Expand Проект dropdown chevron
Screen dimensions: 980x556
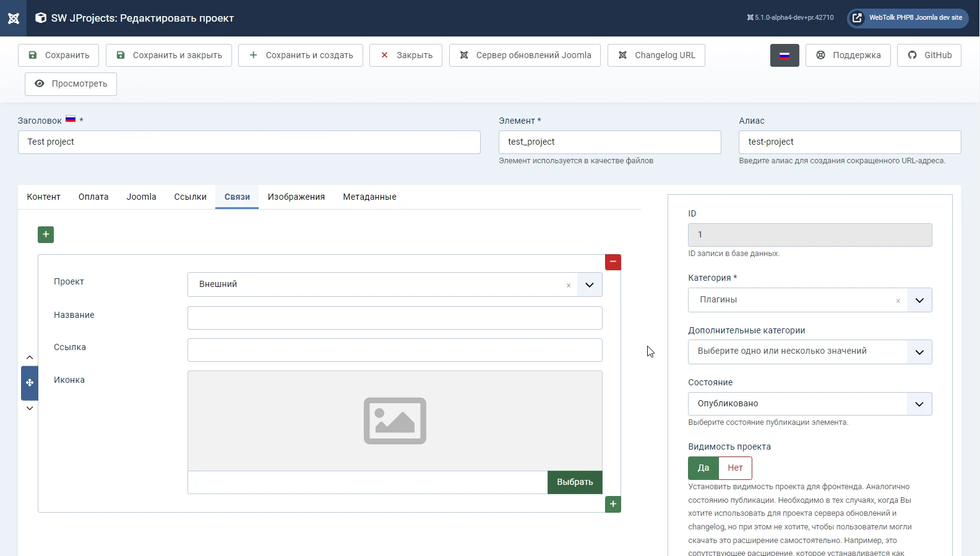click(x=590, y=284)
